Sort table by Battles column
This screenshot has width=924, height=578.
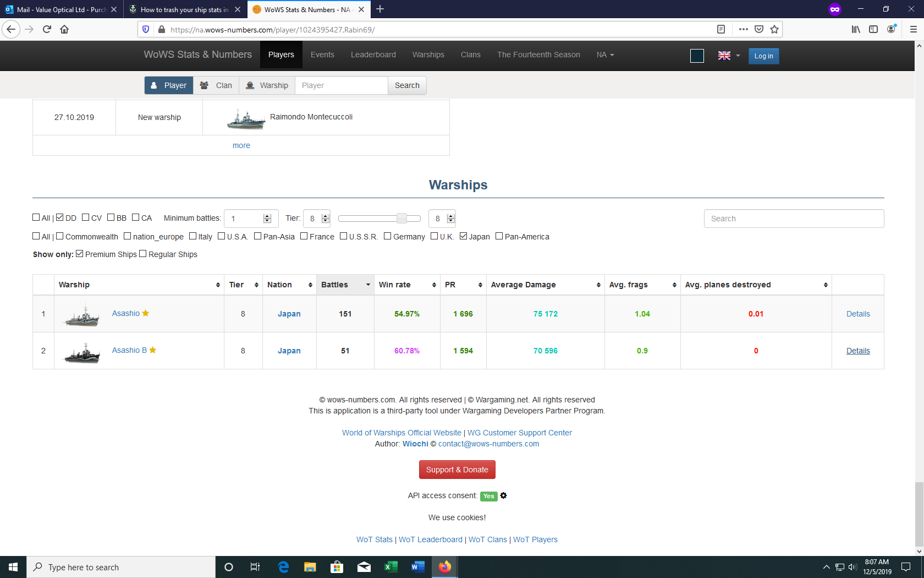coord(345,285)
